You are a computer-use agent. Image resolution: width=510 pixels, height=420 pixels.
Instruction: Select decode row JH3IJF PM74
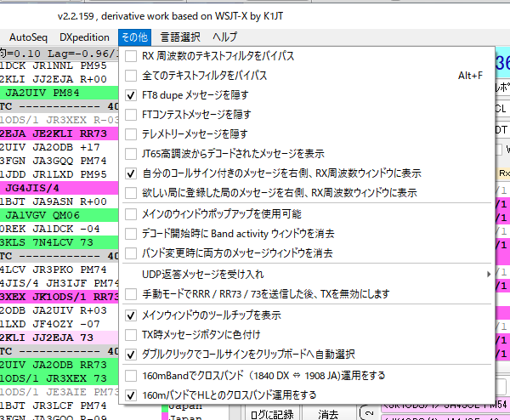(x=59, y=283)
